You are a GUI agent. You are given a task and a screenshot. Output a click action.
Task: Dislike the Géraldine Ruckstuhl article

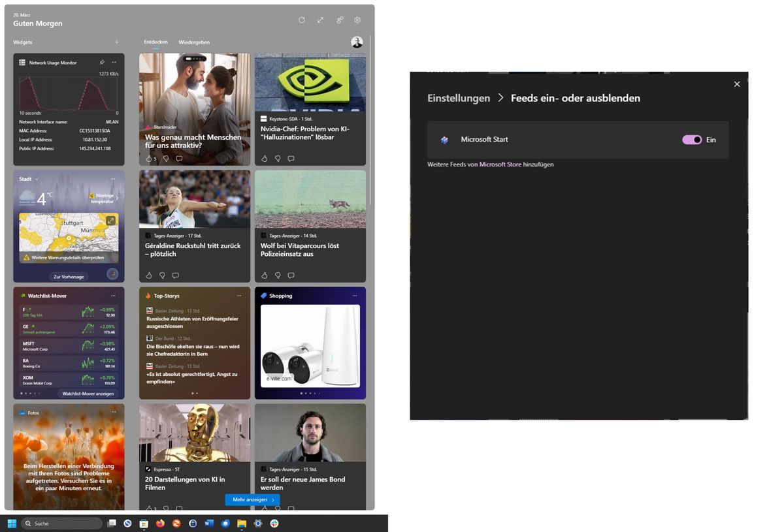[x=162, y=275]
